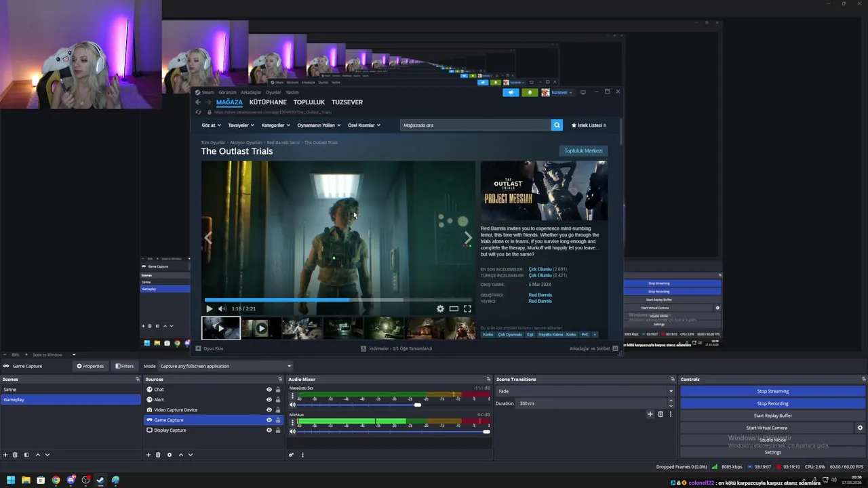Expand the Oynamanın Yolları dropdown
Image resolution: width=868 pixels, height=488 pixels.
(x=319, y=125)
